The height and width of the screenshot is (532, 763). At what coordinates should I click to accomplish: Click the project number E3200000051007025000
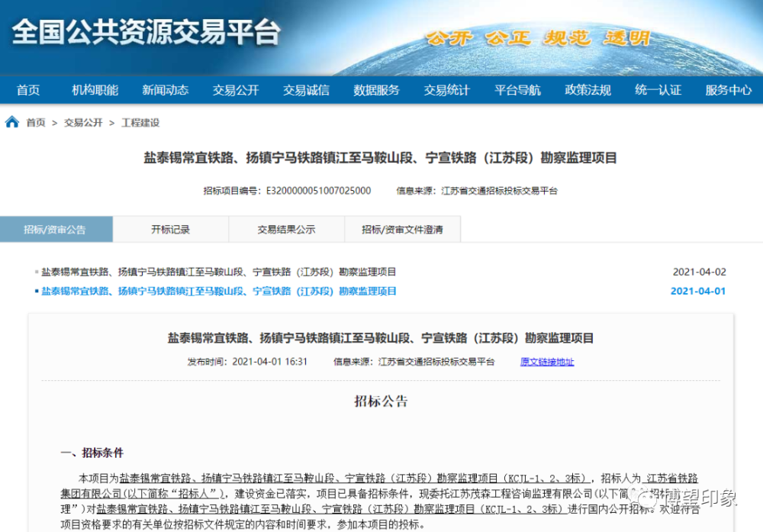pos(318,191)
